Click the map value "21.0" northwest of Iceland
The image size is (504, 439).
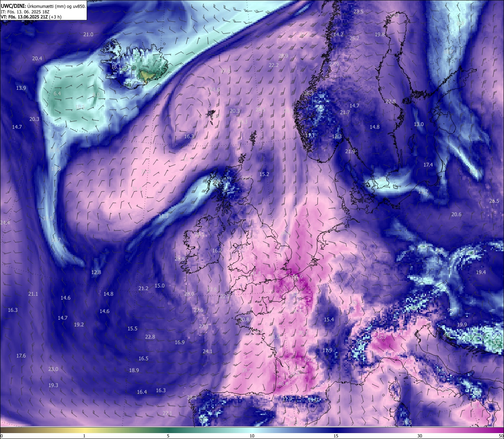click(x=88, y=35)
